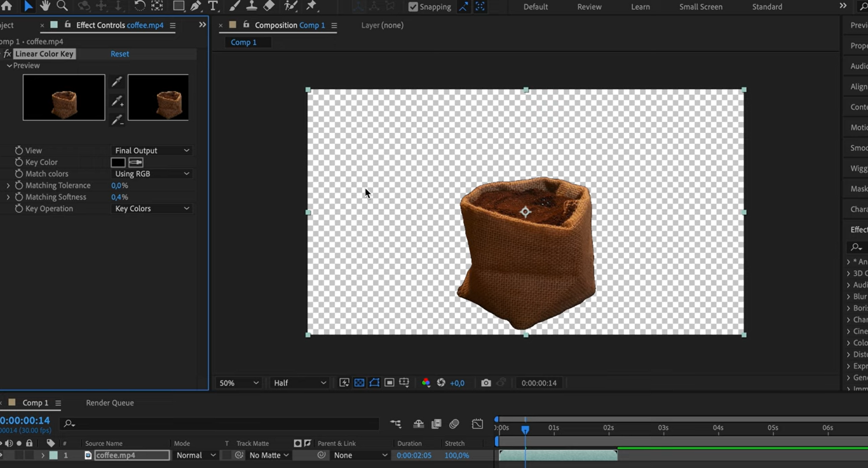The image size is (868, 468).
Task: Switch to the Render Queue tab
Action: click(x=110, y=403)
